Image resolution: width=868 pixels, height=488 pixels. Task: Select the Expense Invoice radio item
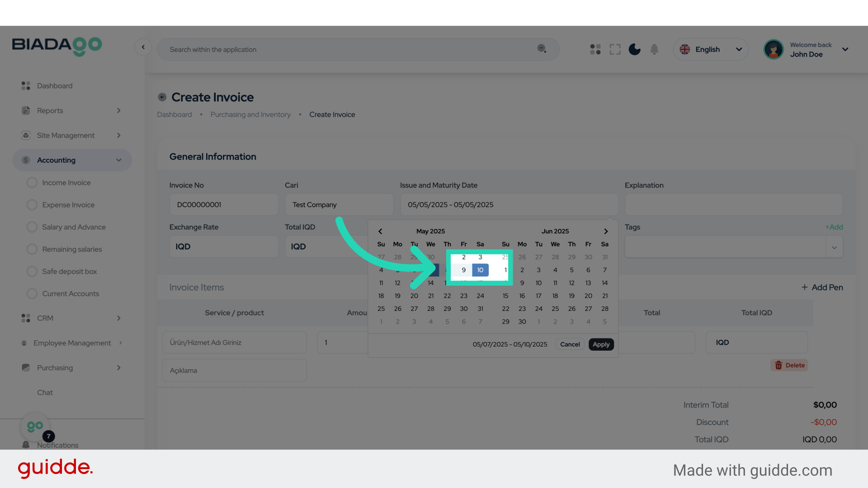click(32, 205)
